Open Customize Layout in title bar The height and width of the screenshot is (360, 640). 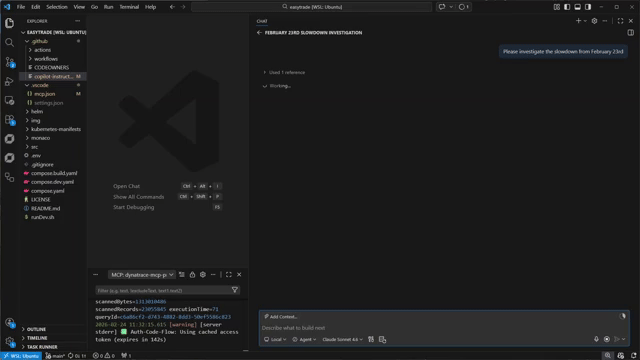coord(557,7)
